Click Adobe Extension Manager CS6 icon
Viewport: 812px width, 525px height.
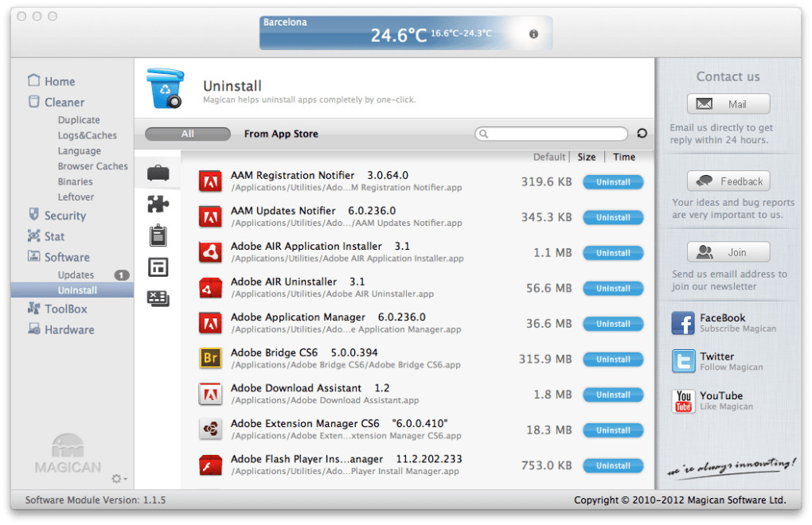coord(210,430)
